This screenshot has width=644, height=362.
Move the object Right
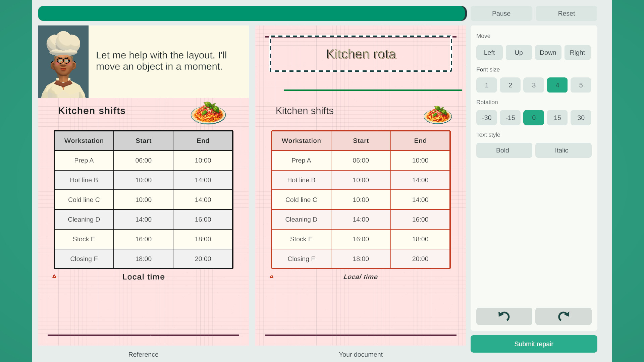(x=577, y=53)
